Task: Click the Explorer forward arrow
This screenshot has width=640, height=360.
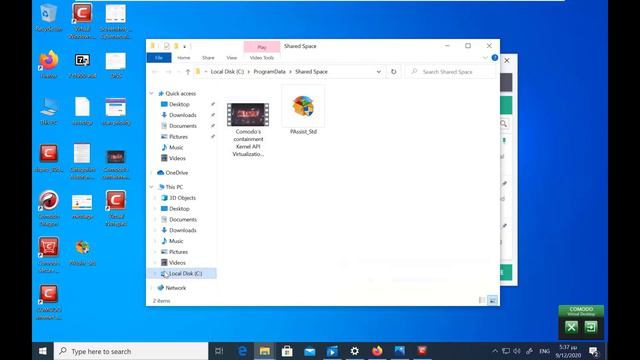Action: 168,72
